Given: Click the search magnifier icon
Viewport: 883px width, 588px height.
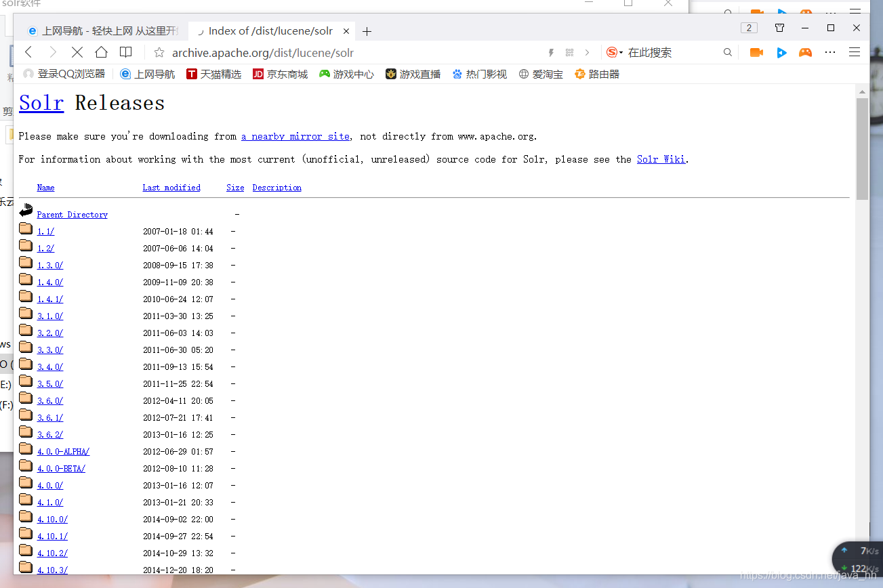Looking at the screenshot, I should tap(728, 52).
